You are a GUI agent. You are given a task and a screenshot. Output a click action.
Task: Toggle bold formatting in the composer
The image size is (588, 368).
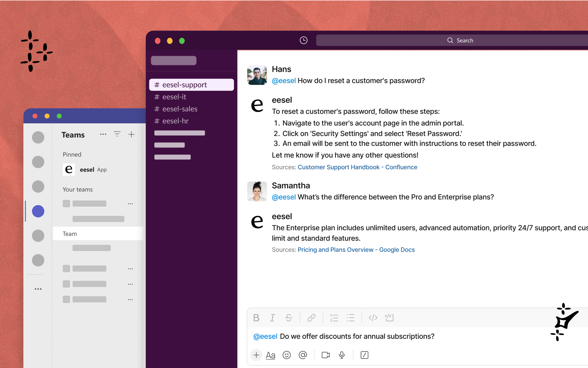point(256,318)
